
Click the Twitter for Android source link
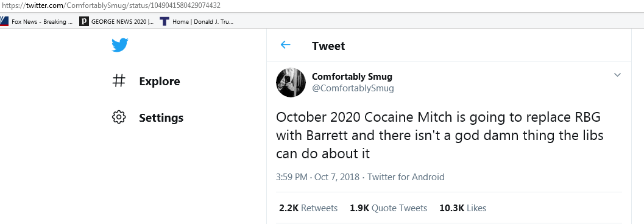coord(406,177)
